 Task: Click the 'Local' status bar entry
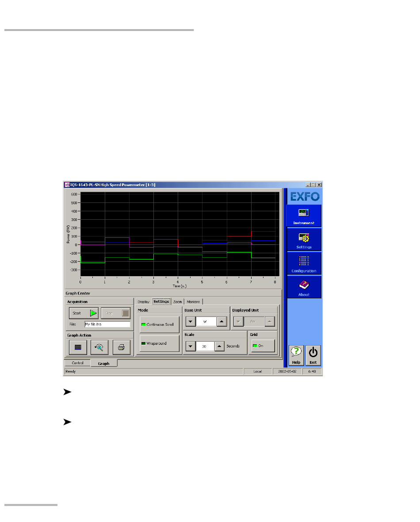(258, 372)
